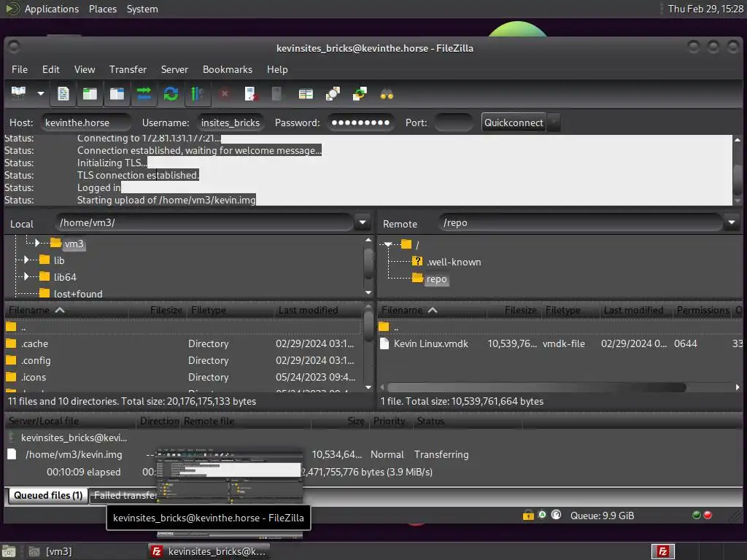
Task: Click the FileZilla tray icon in bottom panel
Action: [662, 551]
